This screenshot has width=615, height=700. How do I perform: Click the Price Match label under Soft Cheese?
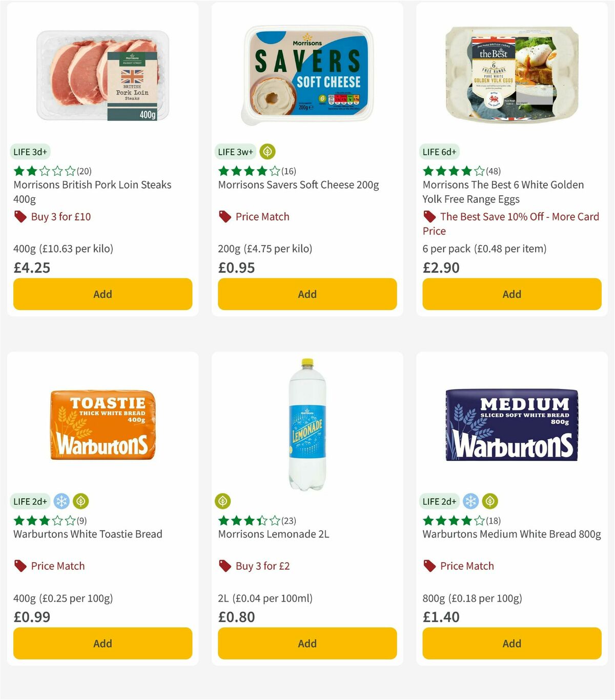(x=262, y=217)
